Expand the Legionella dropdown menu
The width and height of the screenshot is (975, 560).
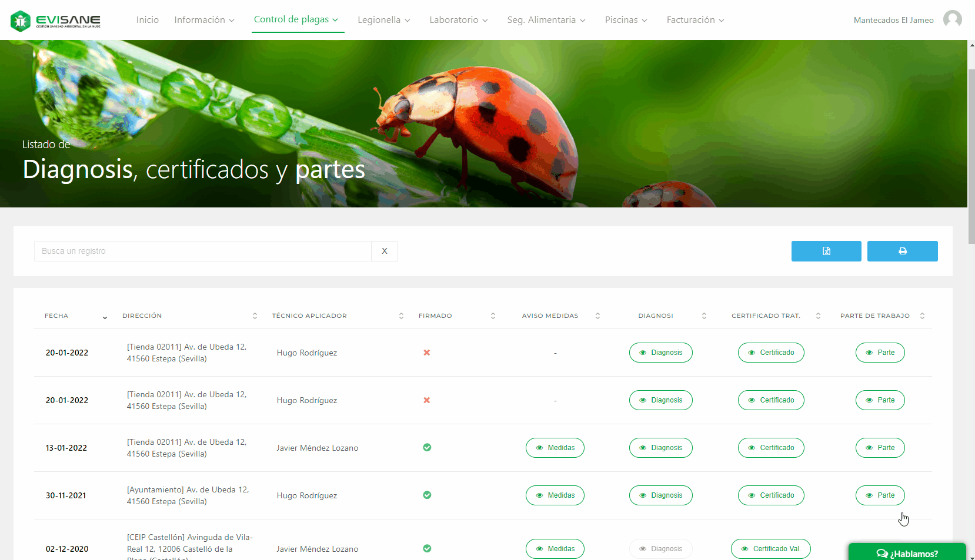[x=384, y=20]
